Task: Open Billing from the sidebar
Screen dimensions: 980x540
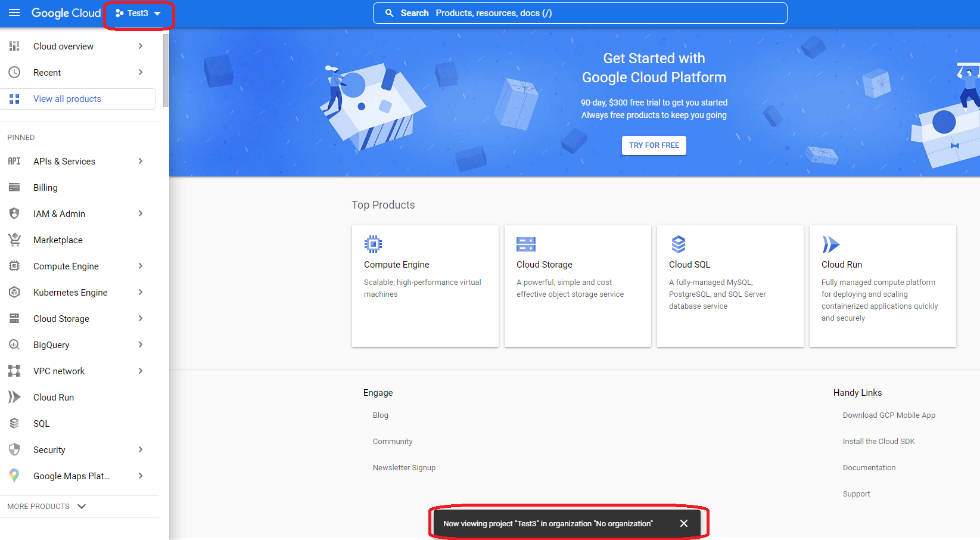Action: pos(45,187)
